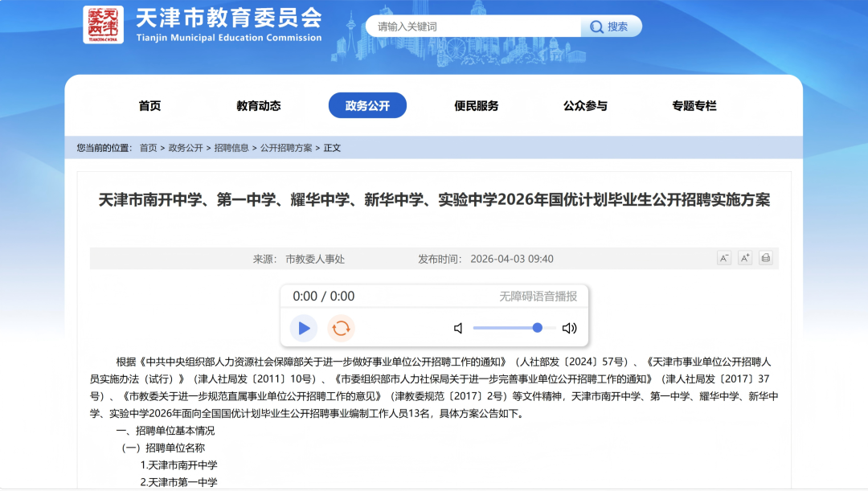Click the print page icon
The height and width of the screenshot is (491, 868).
[766, 258]
